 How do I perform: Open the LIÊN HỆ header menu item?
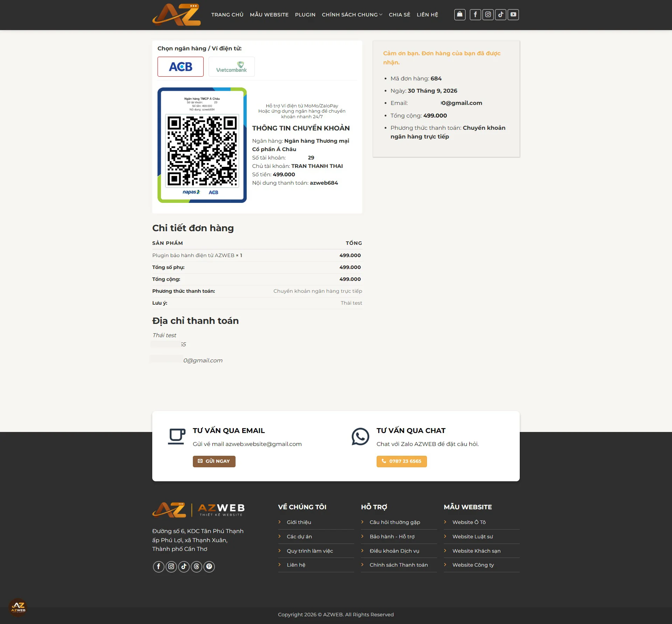[427, 15]
